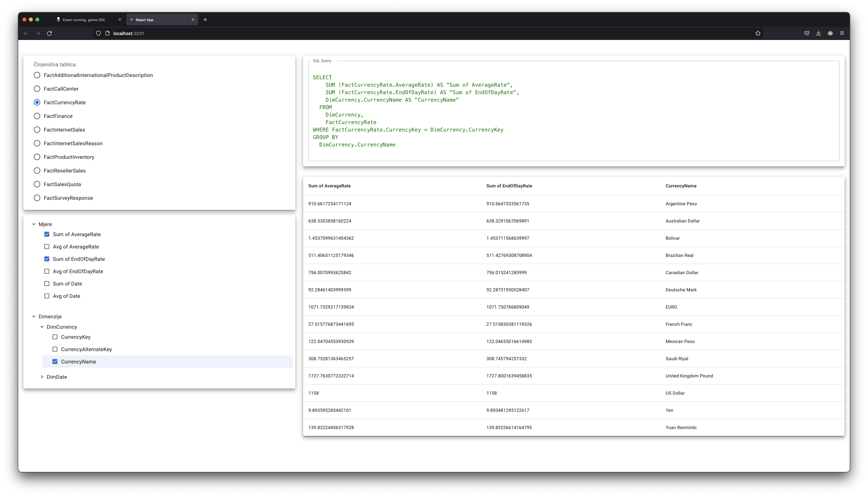Select the FactInternetSales radio button

click(x=37, y=130)
